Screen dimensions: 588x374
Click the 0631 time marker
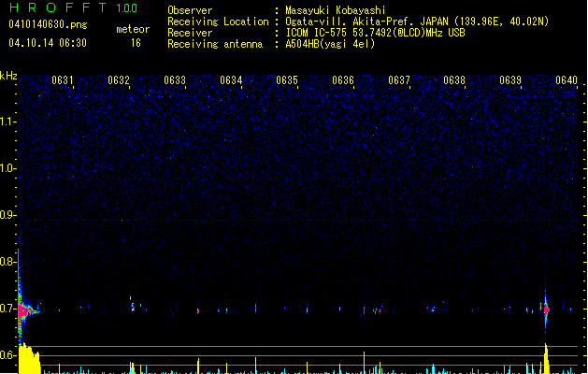pos(63,80)
